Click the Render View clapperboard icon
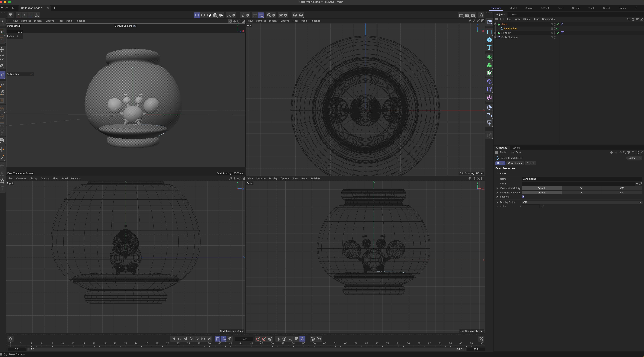This screenshot has width=644, height=357. pos(461,15)
